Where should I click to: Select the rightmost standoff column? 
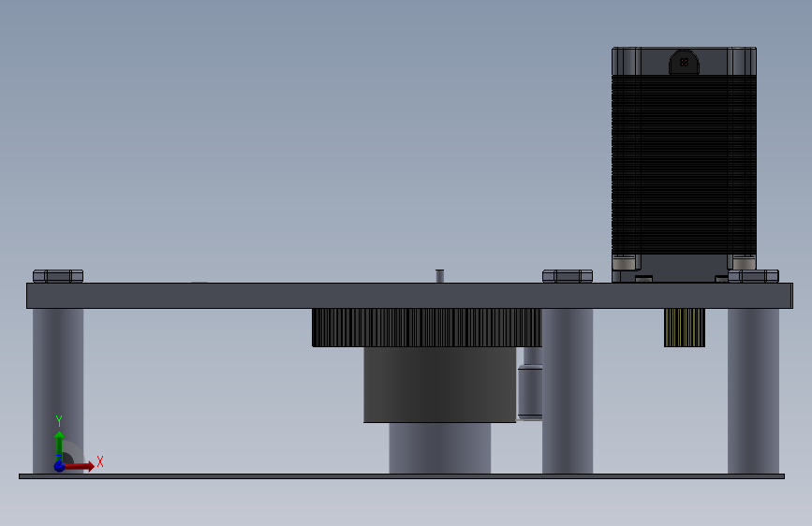(754, 391)
